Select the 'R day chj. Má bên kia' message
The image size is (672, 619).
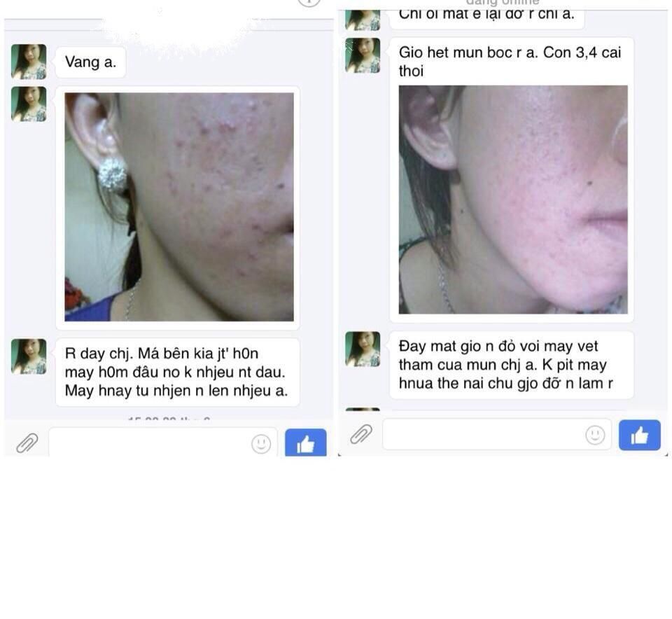(177, 372)
